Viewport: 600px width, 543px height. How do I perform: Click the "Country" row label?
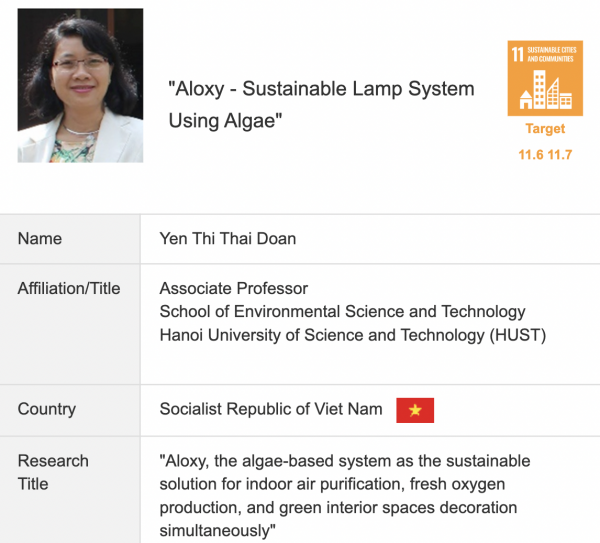47,409
